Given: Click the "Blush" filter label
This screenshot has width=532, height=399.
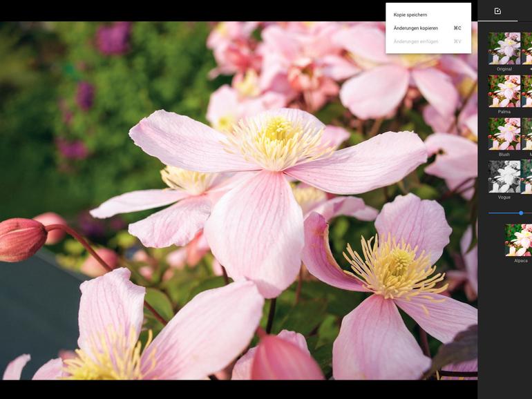Looking at the screenshot, I should 504,154.
